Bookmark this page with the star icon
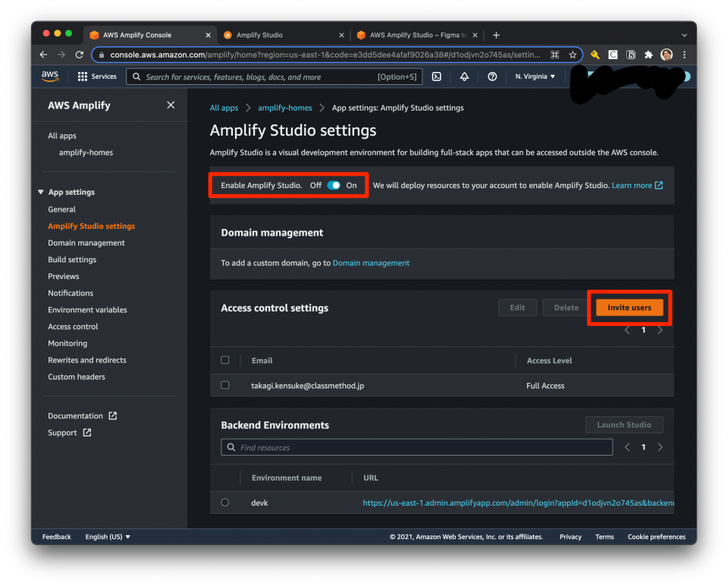 coord(573,55)
